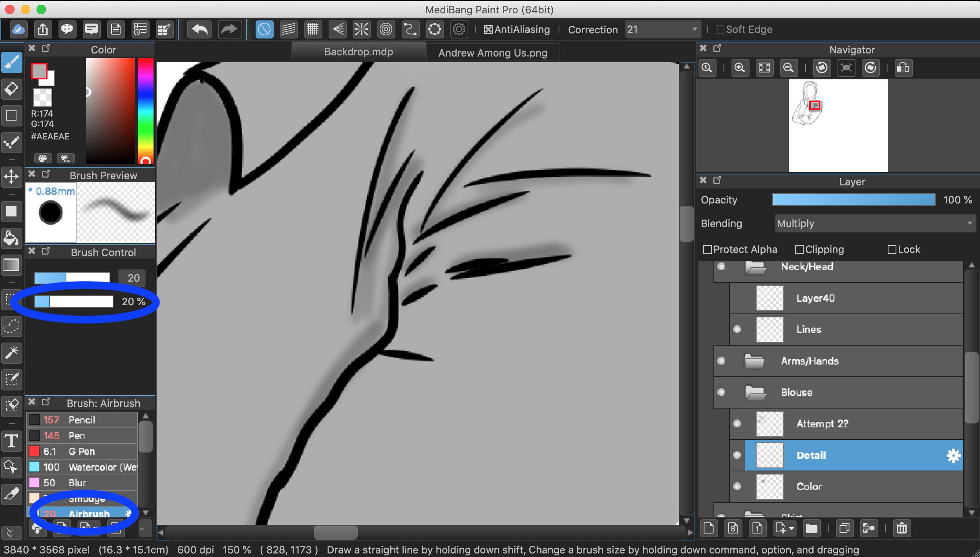
Task: Select the G Pen brush
Action: (x=82, y=451)
